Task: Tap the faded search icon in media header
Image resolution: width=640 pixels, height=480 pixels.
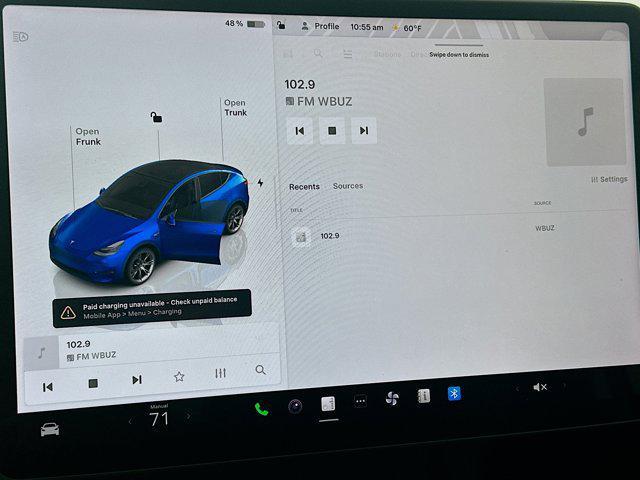Action: [318, 53]
